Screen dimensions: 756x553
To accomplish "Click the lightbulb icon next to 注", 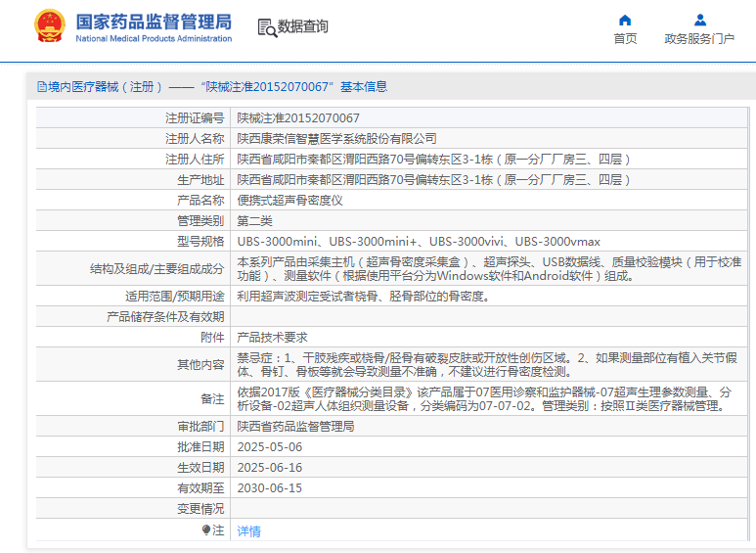I will click(x=206, y=530).
